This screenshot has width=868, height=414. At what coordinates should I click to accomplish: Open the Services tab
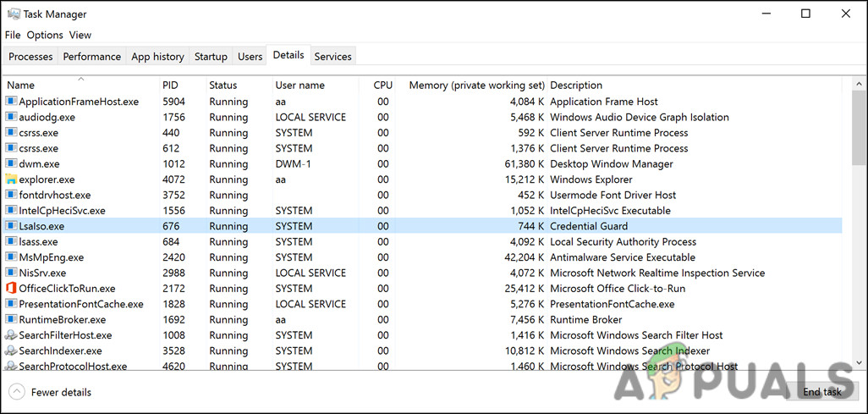pos(332,57)
